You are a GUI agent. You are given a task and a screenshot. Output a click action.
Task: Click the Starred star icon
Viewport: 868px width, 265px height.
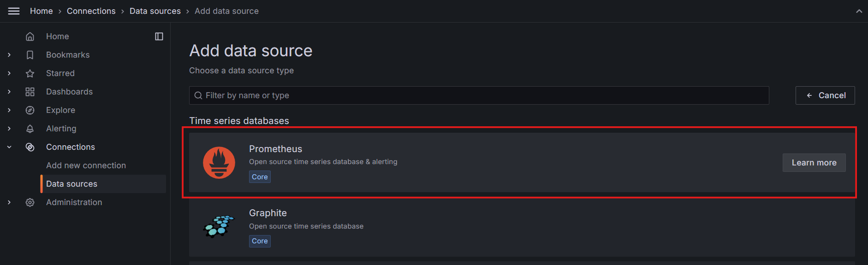pyautogui.click(x=30, y=73)
